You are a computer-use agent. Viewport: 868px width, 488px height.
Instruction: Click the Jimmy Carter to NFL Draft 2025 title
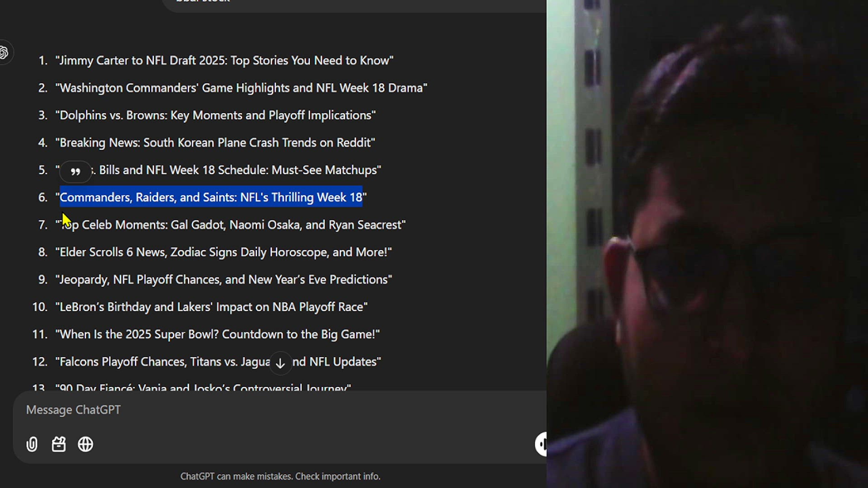pos(224,61)
